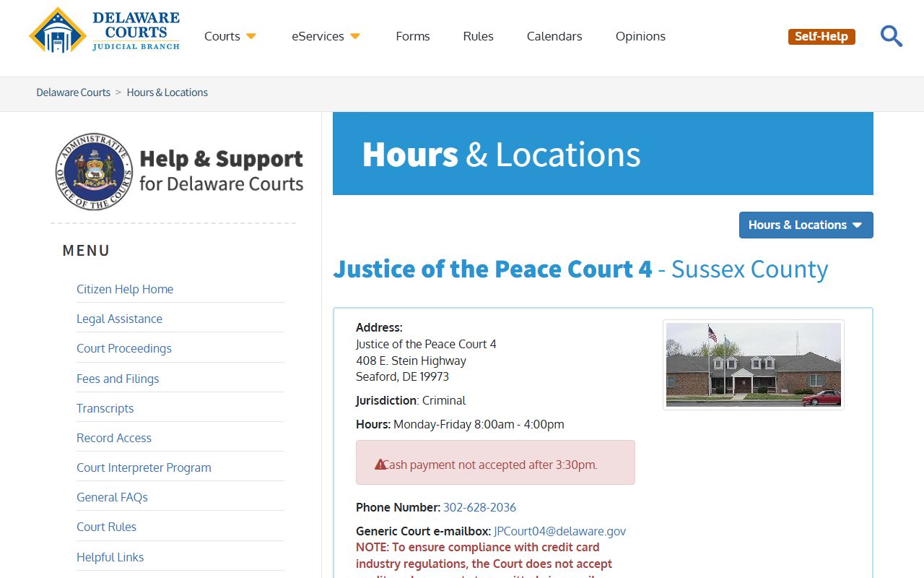Open General FAQs menu link
This screenshot has height=578, width=924.
click(112, 497)
